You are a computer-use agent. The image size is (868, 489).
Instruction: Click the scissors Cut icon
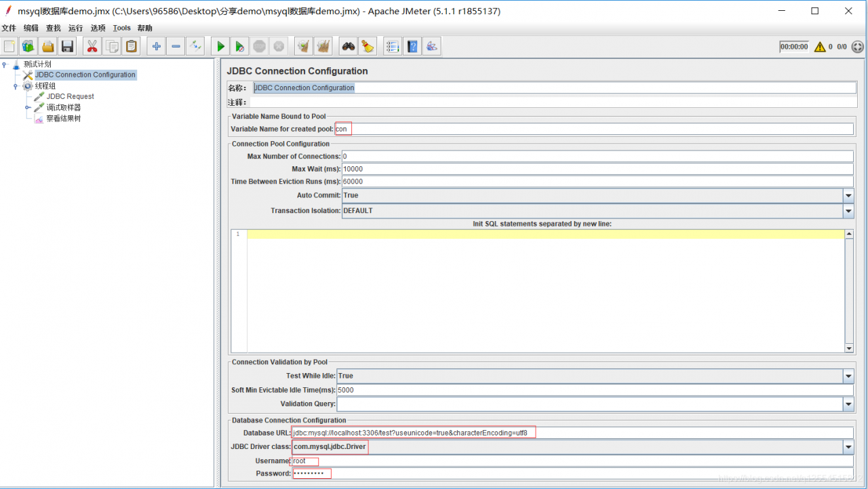click(x=92, y=46)
